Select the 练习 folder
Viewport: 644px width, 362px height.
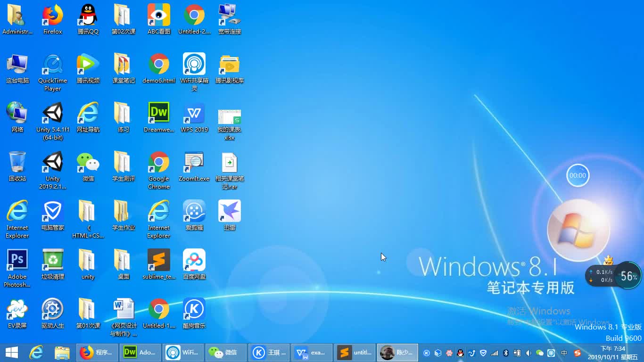click(124, 117)
